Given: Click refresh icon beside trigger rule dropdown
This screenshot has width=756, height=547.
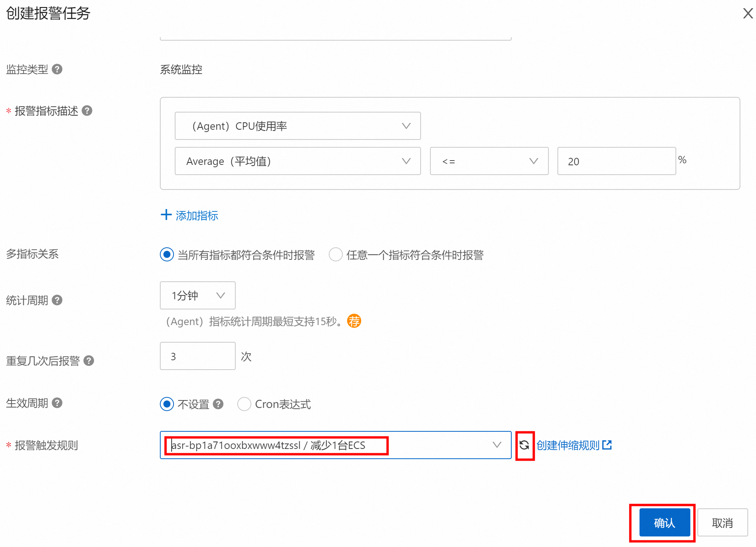Looking at the screenshot, I should pyautogui.click(x=524, y=445).
